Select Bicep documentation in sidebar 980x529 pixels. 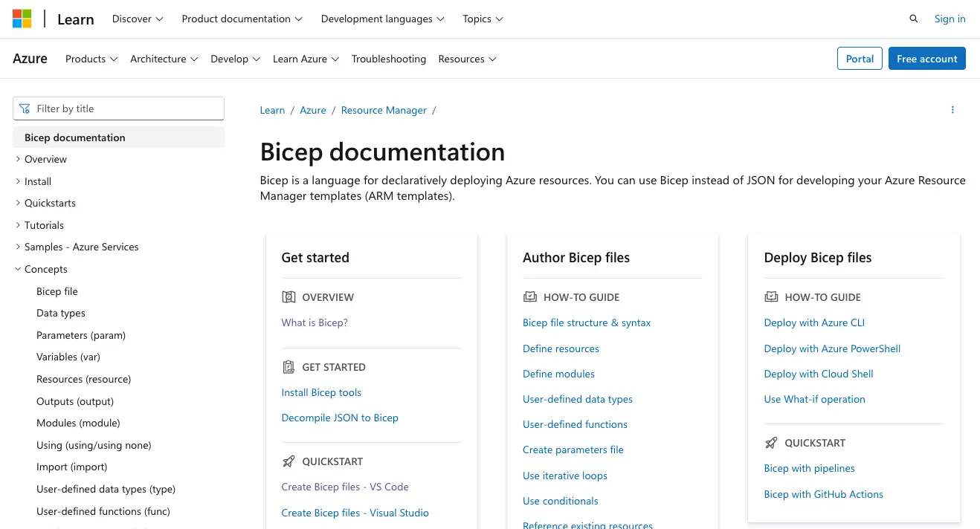[x=119, y=137]
